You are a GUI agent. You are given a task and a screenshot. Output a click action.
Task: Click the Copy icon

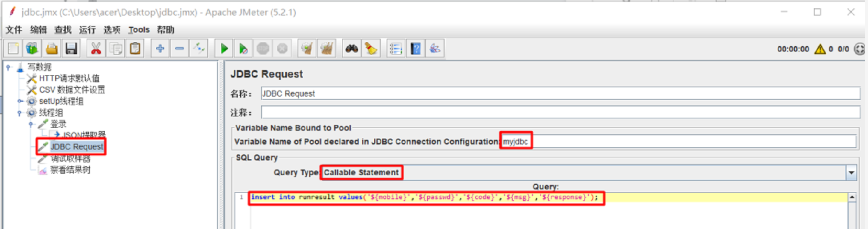115,48
